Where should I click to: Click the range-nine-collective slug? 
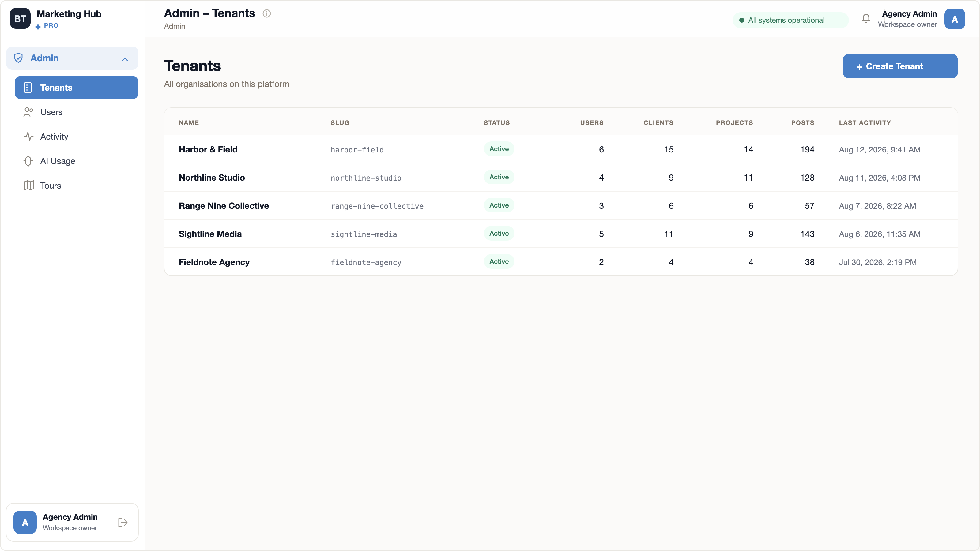point(377,206)
